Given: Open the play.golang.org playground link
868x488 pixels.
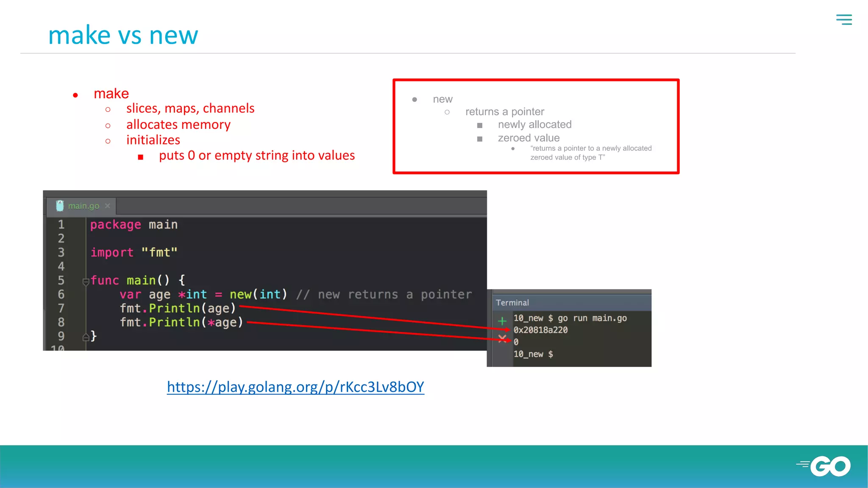Looking at the screenshot, I should click(295, 387).
